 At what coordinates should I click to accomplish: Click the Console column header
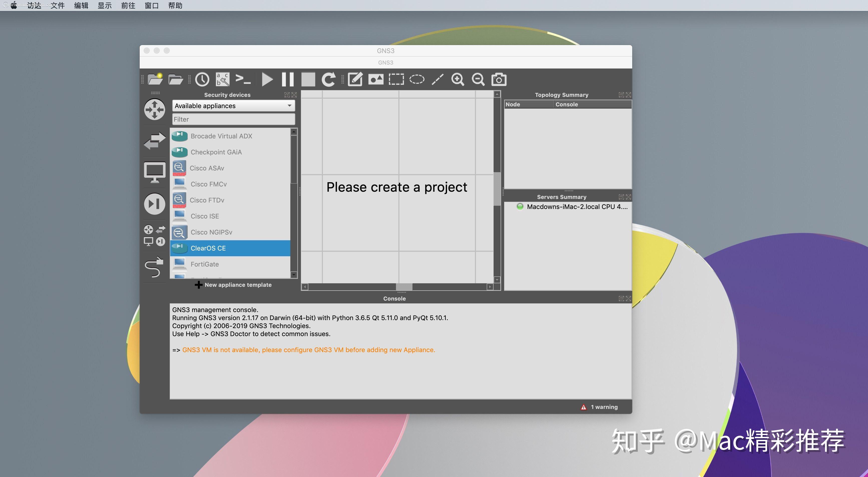[x=593, y=104]
